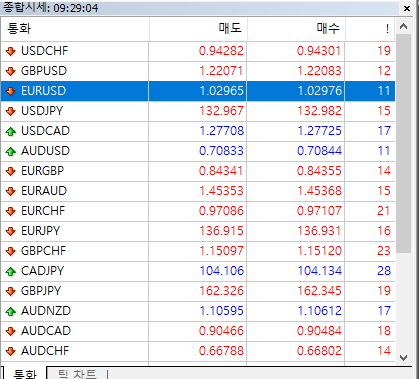Click the down arrow icon beside GBPJPY
This screenshot has width=419, height=379.
[x=11, y=291]
